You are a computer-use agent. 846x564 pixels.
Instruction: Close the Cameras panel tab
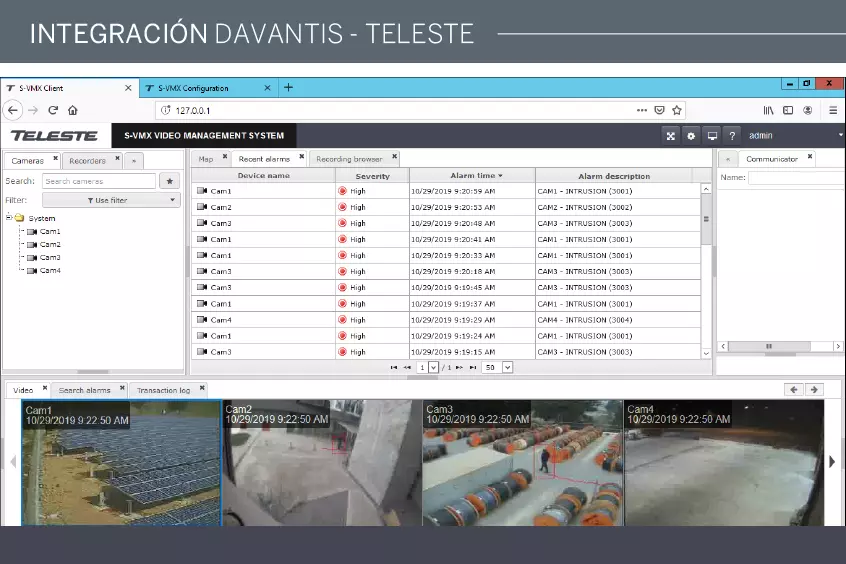pos(55,158)
